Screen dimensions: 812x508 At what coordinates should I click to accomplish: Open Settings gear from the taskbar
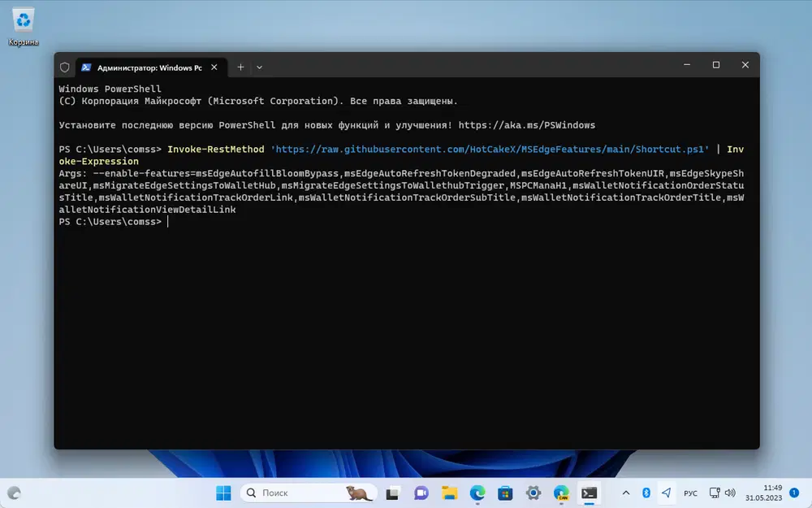click(533, 493)
